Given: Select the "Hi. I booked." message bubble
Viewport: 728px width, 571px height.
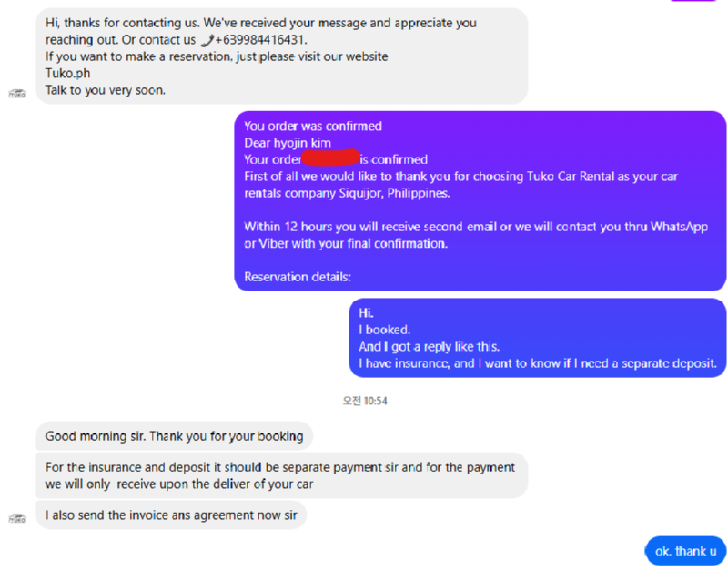Looking at the screenshot, I should (537, 338).
